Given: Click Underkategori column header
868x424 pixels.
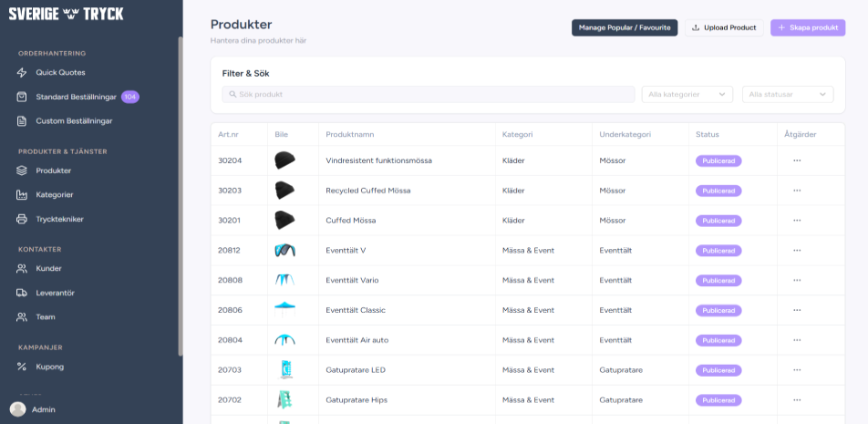Looking at the screenshot, I should (625, 135).
